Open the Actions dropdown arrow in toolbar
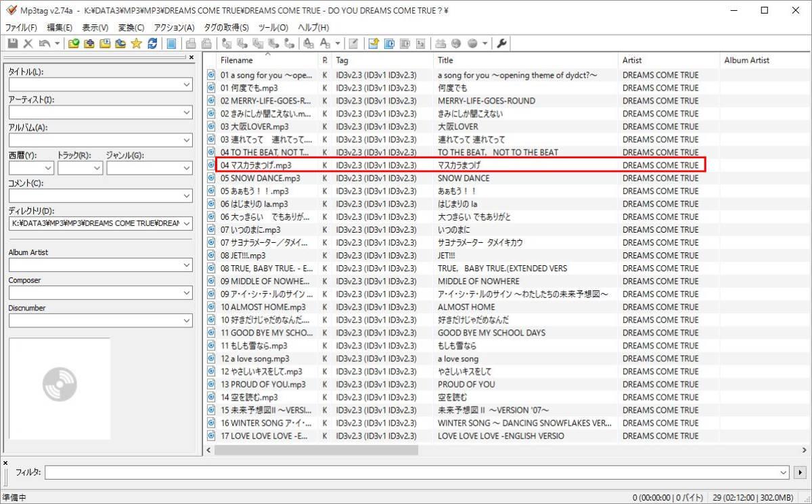This screenshot has width=812, height=504. click(x=338, y=43)
